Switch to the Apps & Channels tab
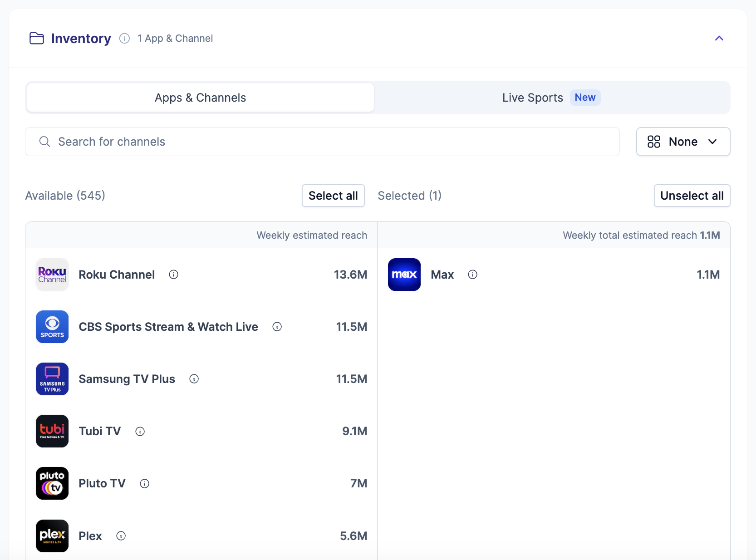Screen dimensions: 756x560 (200, 98)
